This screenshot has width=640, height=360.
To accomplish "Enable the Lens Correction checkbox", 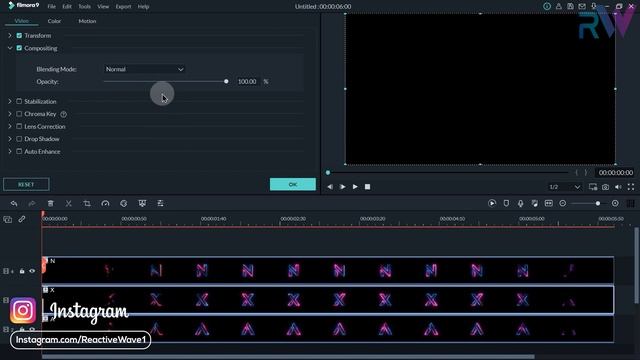I will pyautogui.click(x=19, y=127).
